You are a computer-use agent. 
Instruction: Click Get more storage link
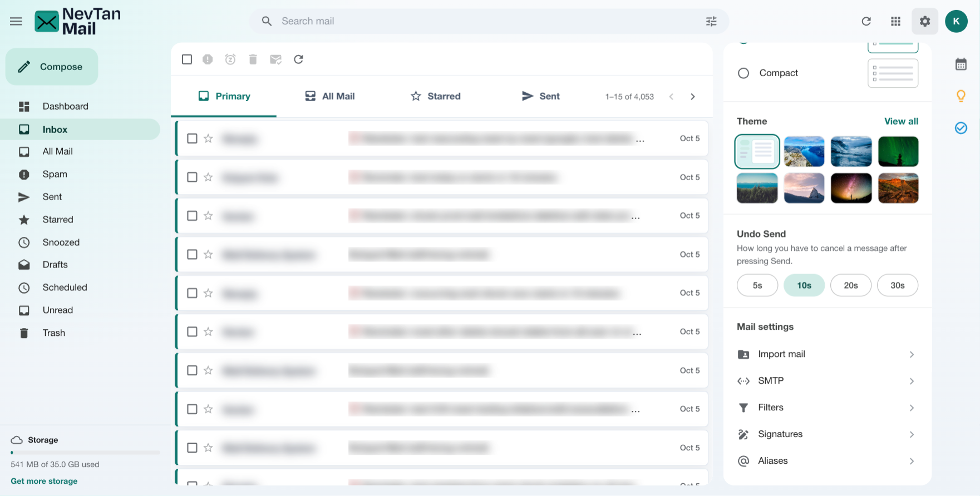pyautogui.click(x=44, y=481)
